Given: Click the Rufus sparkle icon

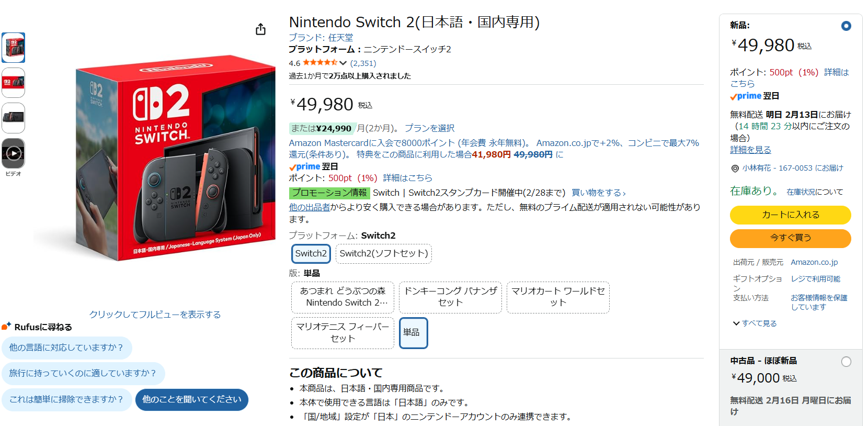Looking at the screenshot, I should pos(6,327).
